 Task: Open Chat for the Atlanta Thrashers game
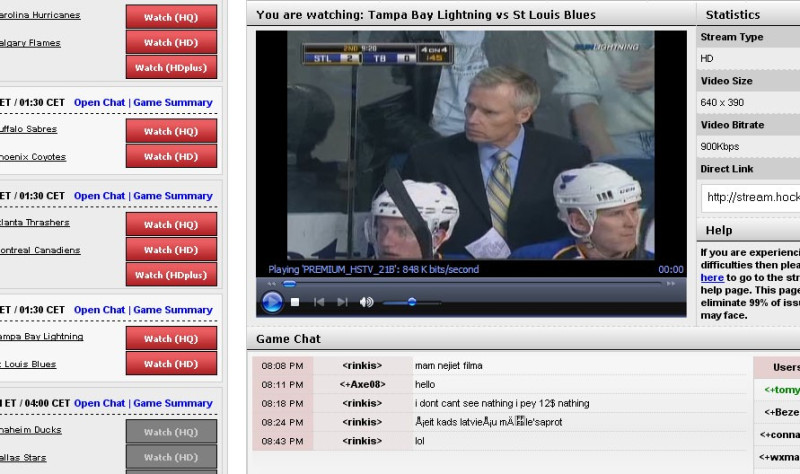tap(99, 196)
